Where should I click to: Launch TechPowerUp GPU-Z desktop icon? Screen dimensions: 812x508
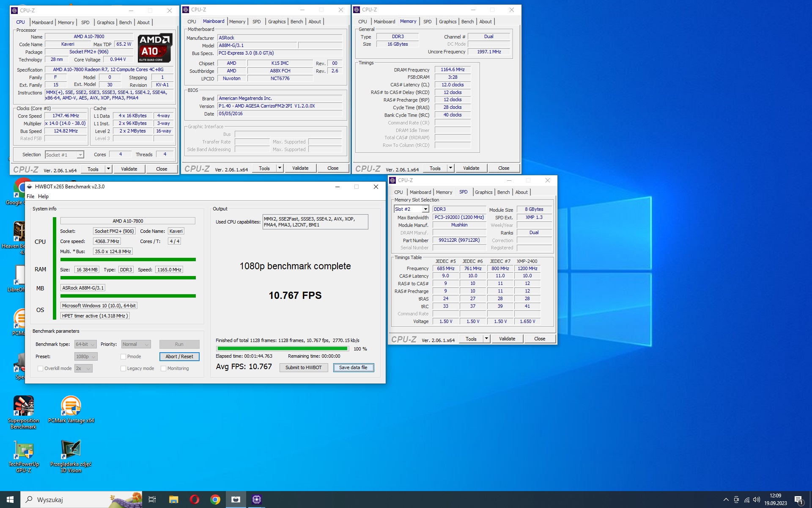(x=24, y=456)
